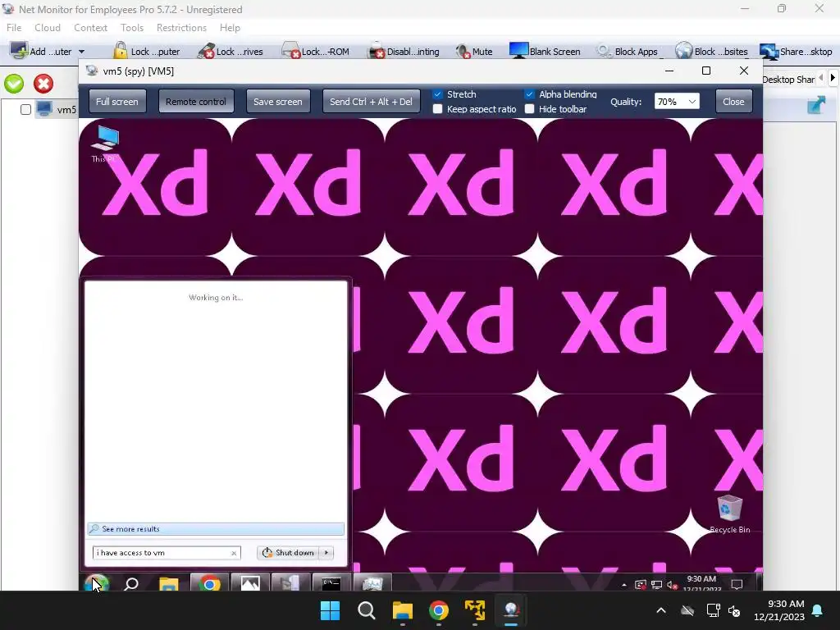840x630 pixels.
Task: Click the Close button in spy toolbar
Action: 733,101
